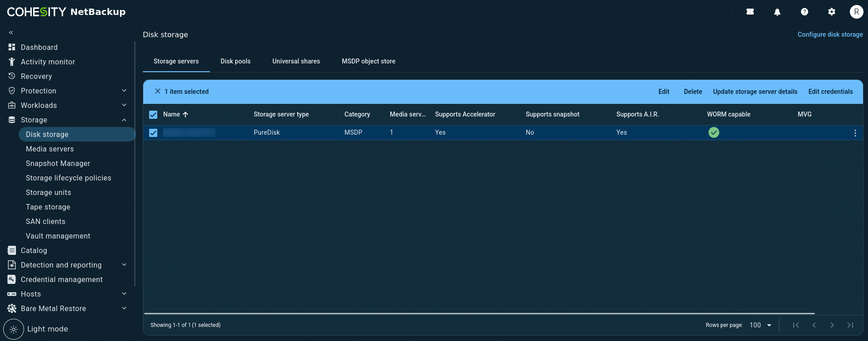Open Storage units in sidebar
Screen dimensions: 868x341
(48, 192)
